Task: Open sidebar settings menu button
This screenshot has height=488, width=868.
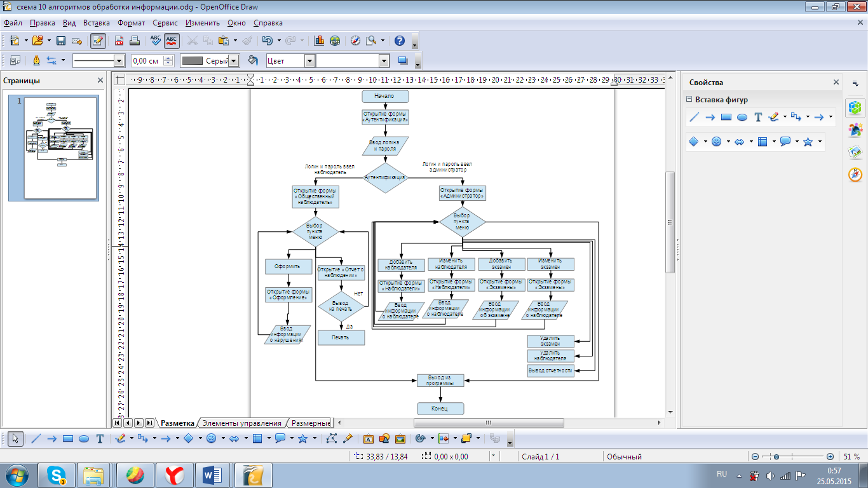Action: [x=855, y=83]
